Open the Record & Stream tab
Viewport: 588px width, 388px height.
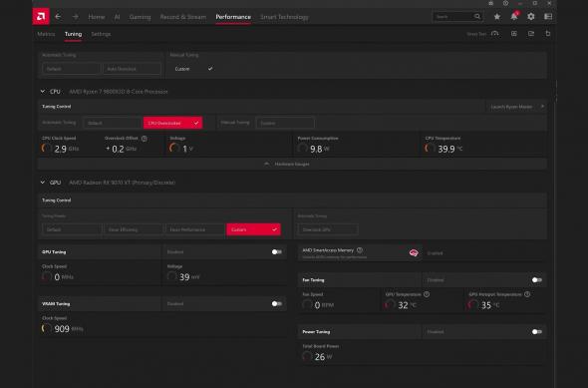(x=183, y=17)
